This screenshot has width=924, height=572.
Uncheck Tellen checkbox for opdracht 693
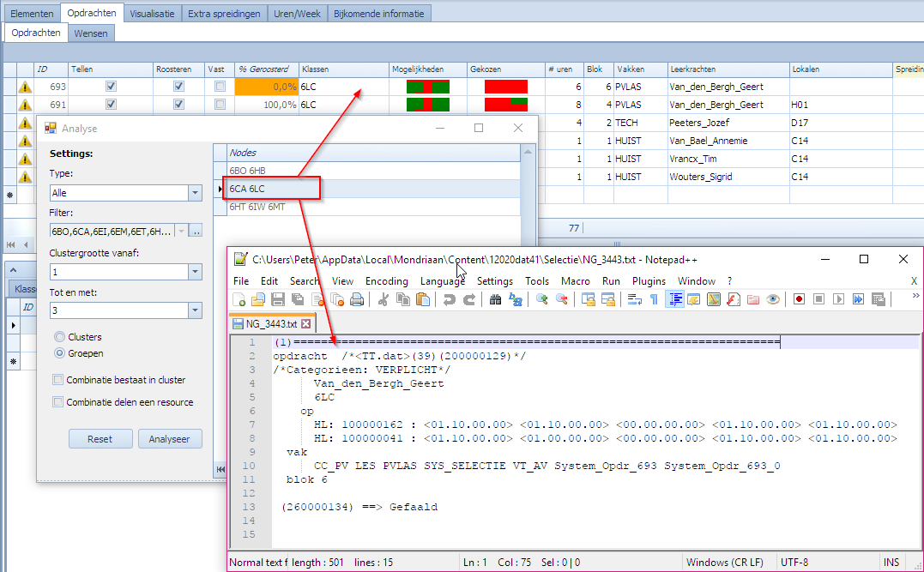(x=111, y=87)
